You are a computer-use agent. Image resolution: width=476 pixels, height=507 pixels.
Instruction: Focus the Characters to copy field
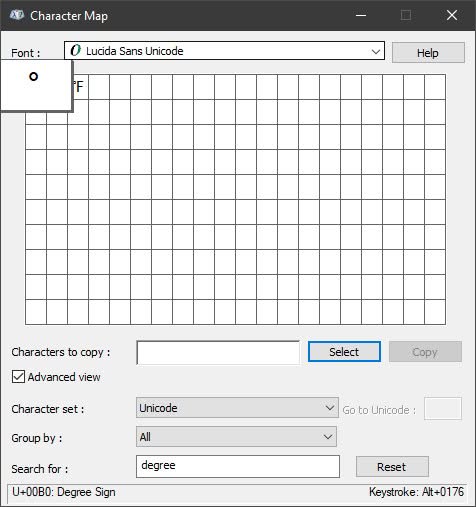[x=218, y=352]
